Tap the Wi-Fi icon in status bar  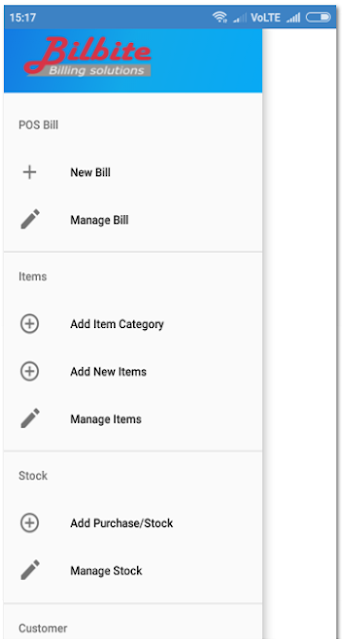(220, 17)
